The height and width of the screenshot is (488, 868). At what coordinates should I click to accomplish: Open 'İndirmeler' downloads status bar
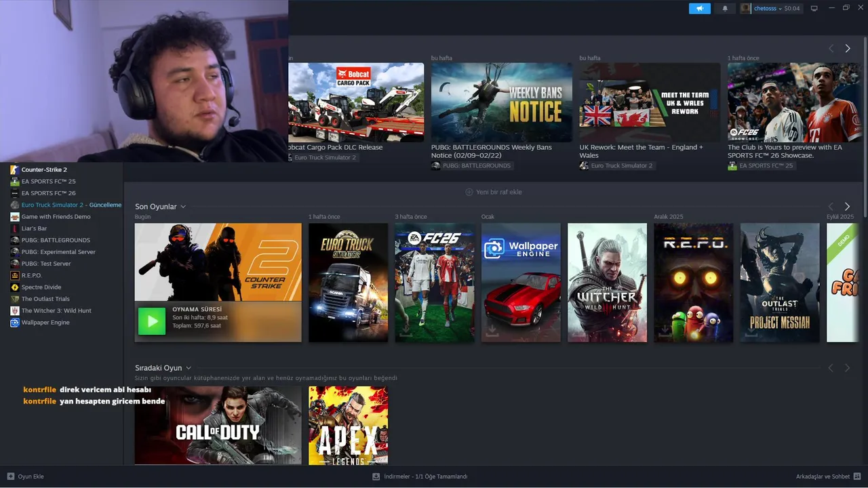(x=420, y=476)
